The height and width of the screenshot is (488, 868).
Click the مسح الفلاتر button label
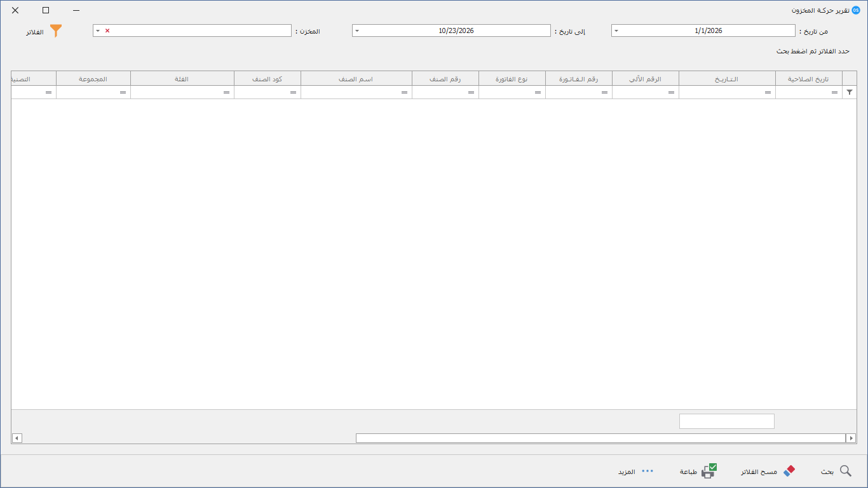point(759,471)
